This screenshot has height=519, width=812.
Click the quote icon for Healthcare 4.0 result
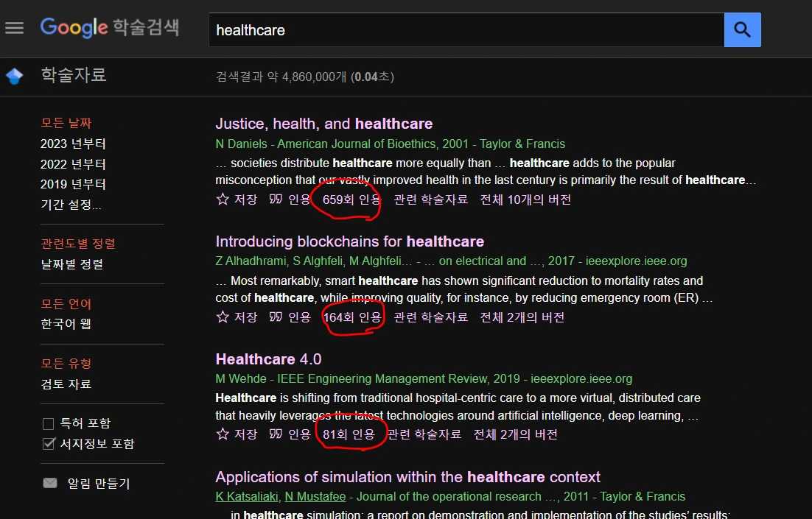276,434
